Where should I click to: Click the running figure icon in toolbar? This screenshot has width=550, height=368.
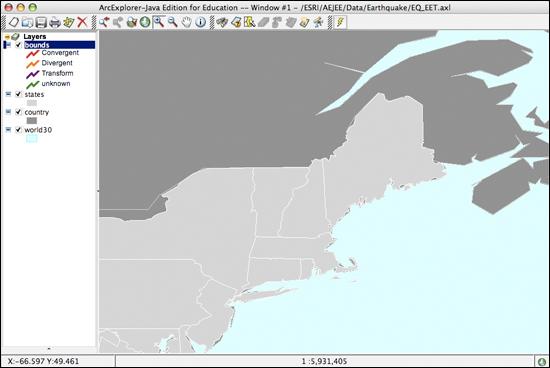[x=318, y=22]
